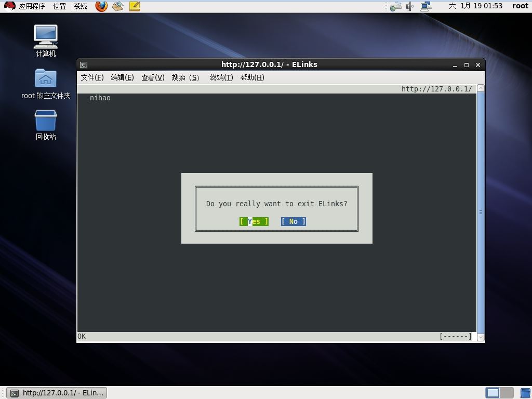This screenshot has height=399, width=532.
Task: Cancel exit with the No button
Action: (294, 221)
